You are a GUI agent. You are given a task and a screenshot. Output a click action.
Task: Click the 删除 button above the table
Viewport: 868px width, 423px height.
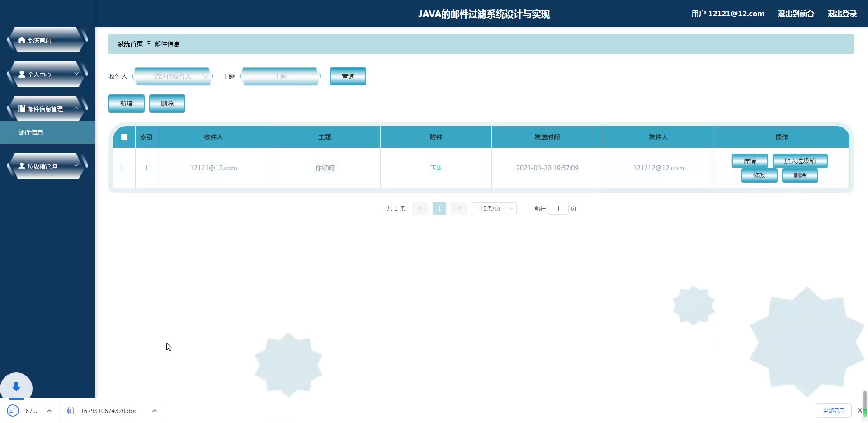167,103
